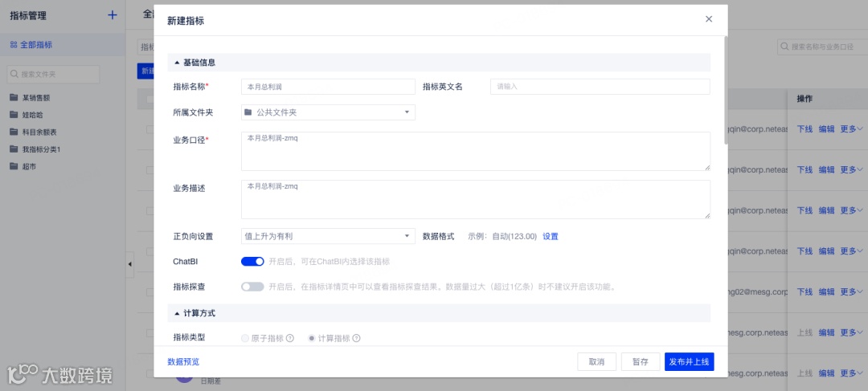Open the 所属文件夹 dropdown
This screenshot has height=391, width=868.
(x=328, y=112)
